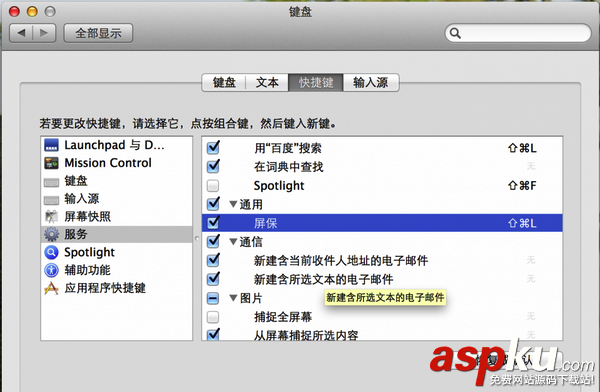Click the split-pane divider handle between lists
The height and width of the screenshot is (392, 600).
click(197, 238)
